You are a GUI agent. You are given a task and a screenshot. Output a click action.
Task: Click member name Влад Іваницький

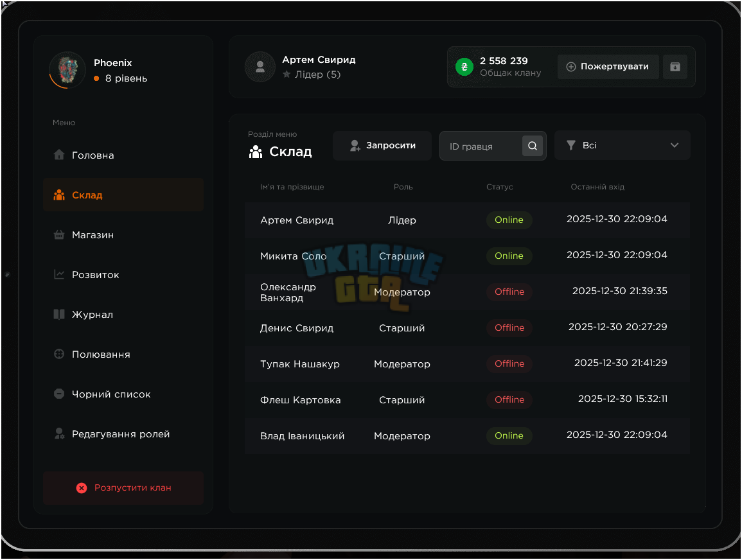(x=303, y=436)
